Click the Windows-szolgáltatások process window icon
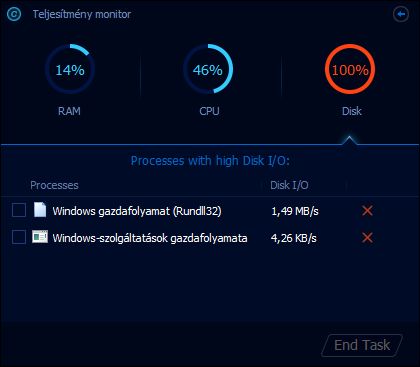Screen dimensions: 420x367 40,237
